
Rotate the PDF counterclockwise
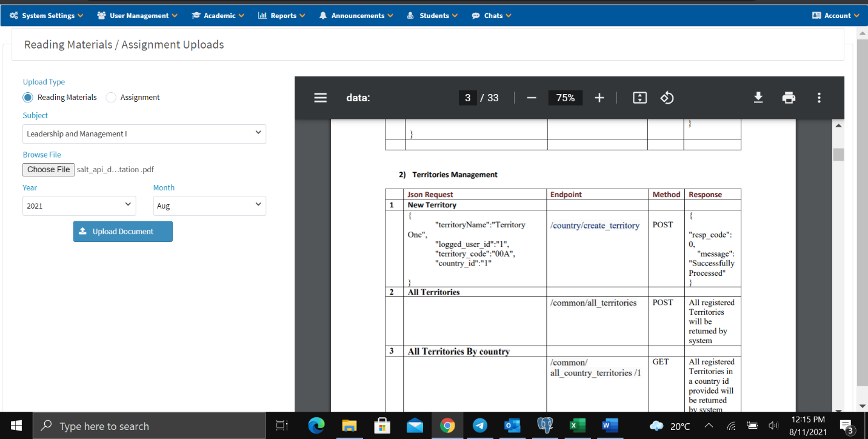667,98
